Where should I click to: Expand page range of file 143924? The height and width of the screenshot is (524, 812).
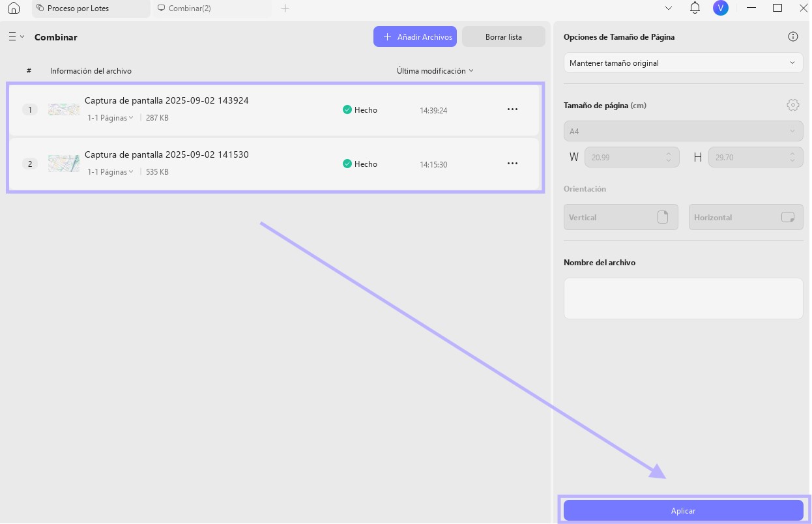[110, 118]
